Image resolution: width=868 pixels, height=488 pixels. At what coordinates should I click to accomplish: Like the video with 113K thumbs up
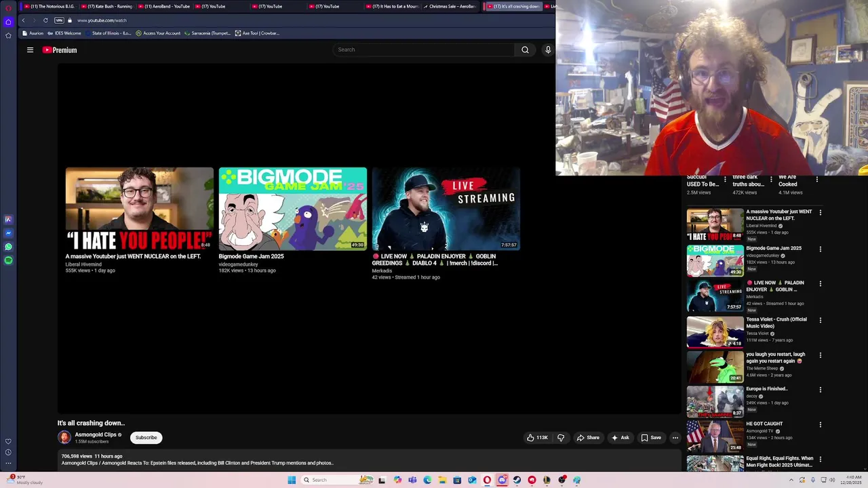click(x=537, y=438)
